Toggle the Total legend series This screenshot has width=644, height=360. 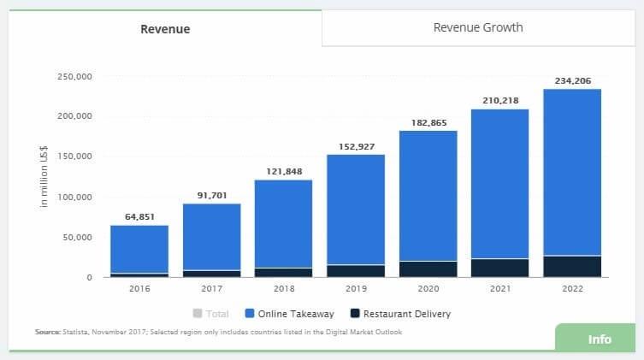[x=210, y=314]
